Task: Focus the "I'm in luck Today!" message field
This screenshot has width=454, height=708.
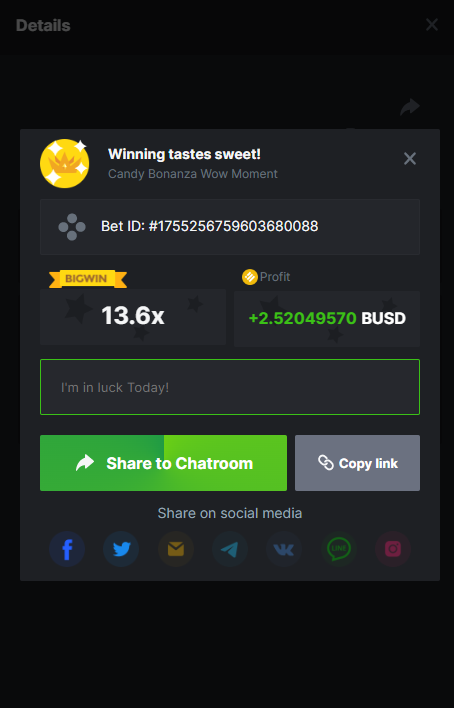Action: tap(230, 387)
